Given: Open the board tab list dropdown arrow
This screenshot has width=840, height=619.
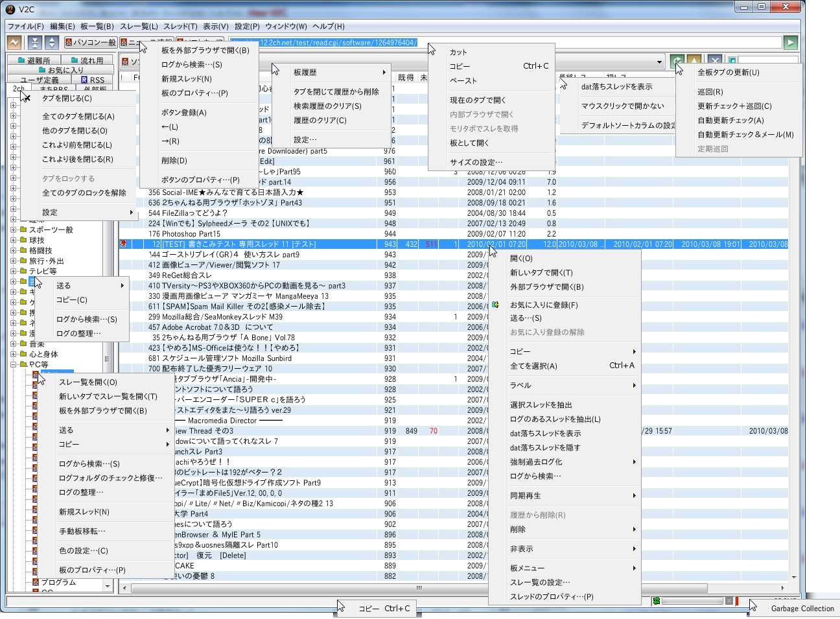Looking at the screenshot, I should click(x=659, y=62).
